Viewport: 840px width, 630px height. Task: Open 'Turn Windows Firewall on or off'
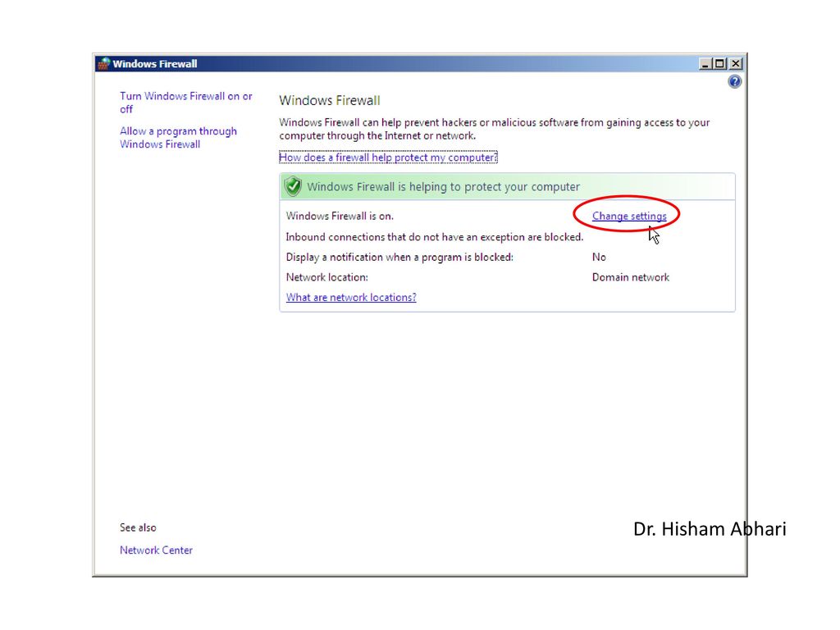point(186,103)
